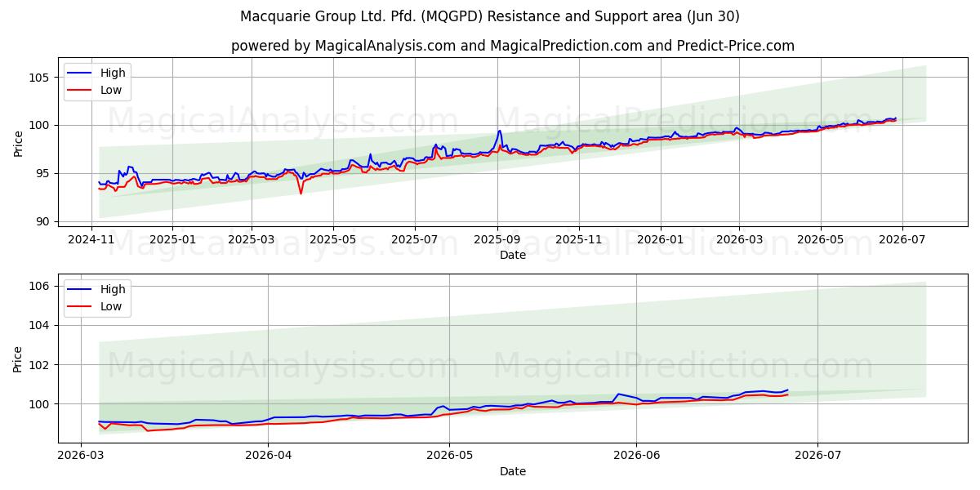The image size is (980, 490).
Task: Click the '2026-07' label on the upper chart
Action: (902, 240)
